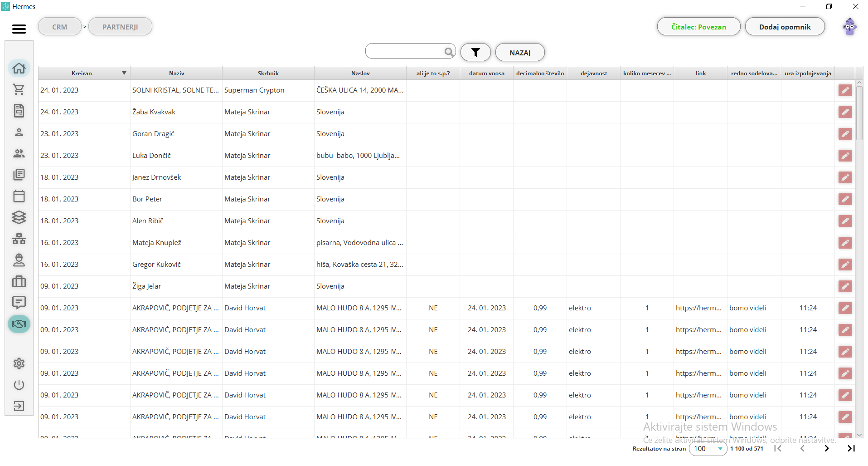Edit the Žiga Jelar row
868x466 pixels.
(x=845, y=286)
